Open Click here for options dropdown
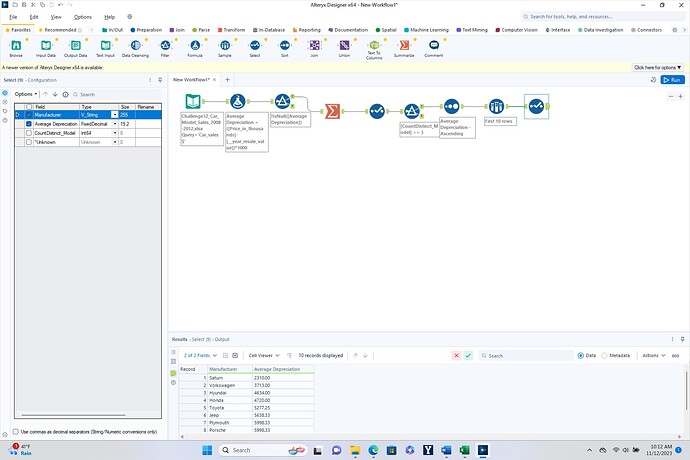This screenshot has height=460, width=690. click(657, 67)
